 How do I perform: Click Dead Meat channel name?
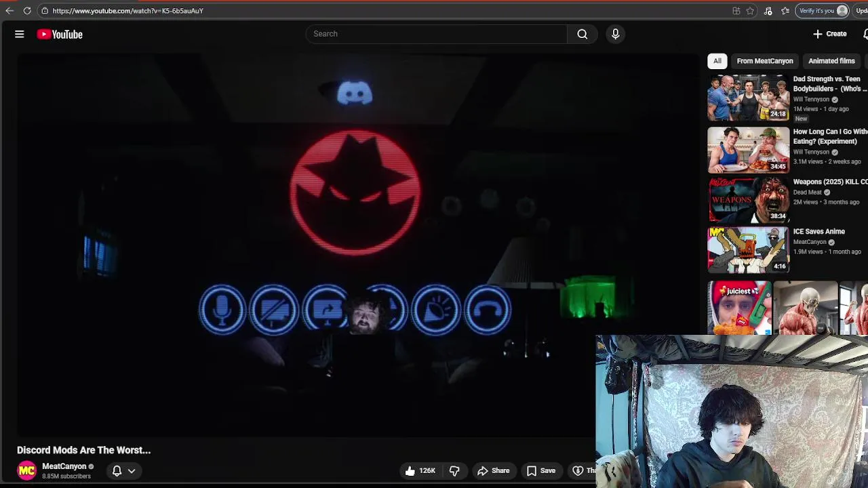(807, 192)
